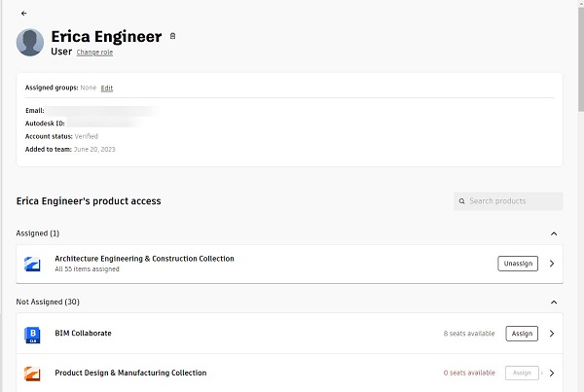Go back using the arrow icon

[x=23, y=14]
